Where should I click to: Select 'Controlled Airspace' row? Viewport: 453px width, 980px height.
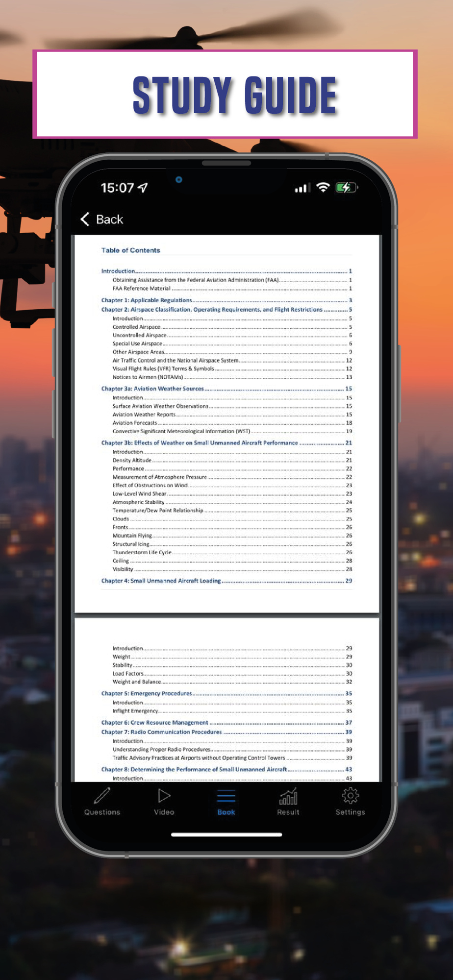pyautogui.click(x=232, y=327)
